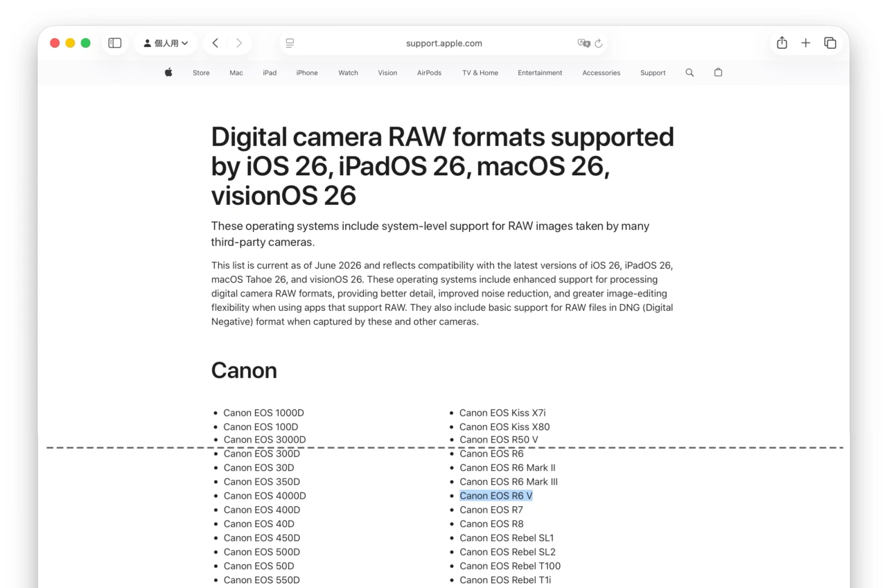The image size is (887, 588).
Task: Click the Canon EOS 100D list item
Action: pos(261,427)
